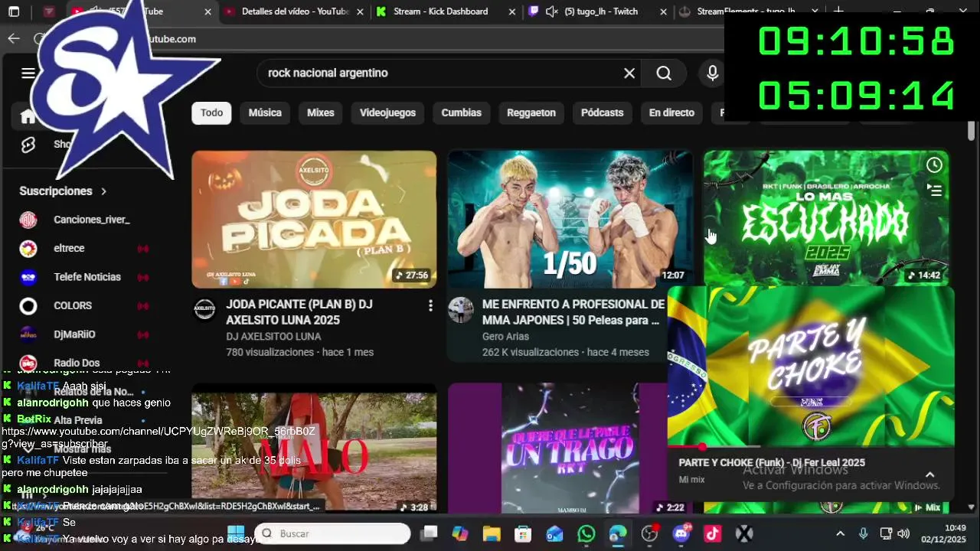Expand Suscripciones section arrow
This screenshot has width=980, height=551.
103,191
